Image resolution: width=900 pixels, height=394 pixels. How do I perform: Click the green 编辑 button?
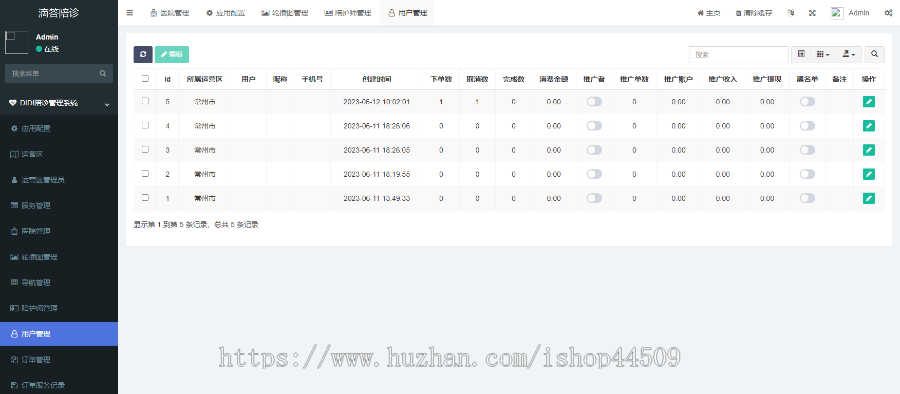(172, 54)
